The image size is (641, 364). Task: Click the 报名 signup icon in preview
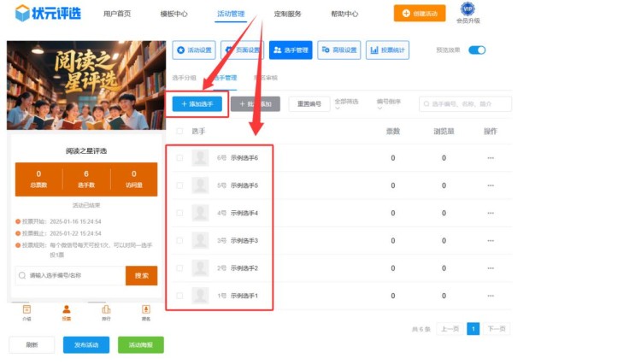click(x=146, y=312)
